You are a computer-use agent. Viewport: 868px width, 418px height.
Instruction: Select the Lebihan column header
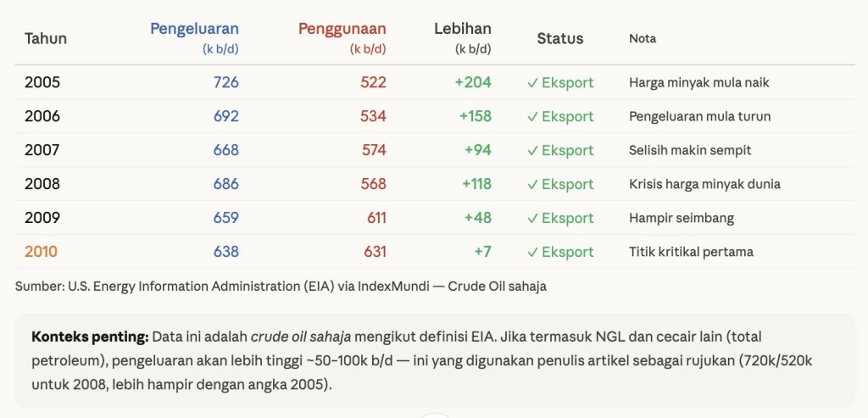point(462,29)
